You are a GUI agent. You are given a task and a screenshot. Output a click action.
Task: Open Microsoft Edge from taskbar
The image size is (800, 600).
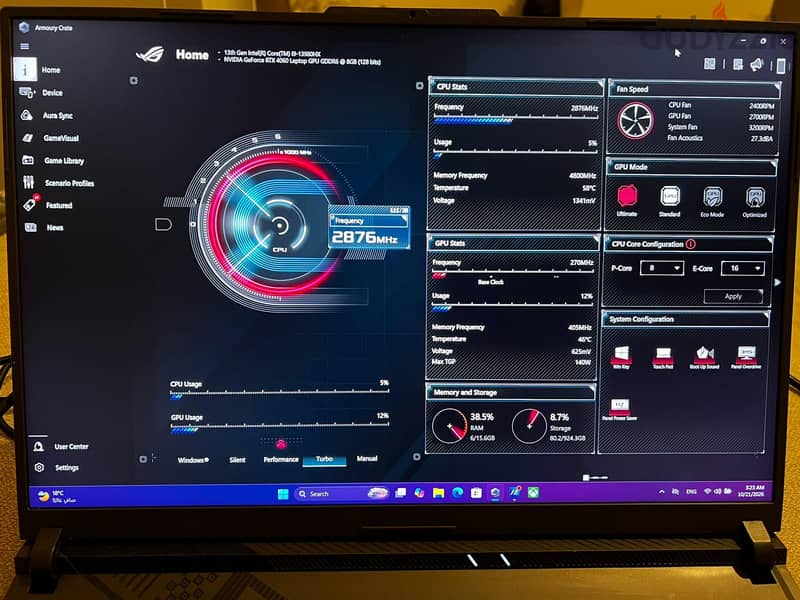(458, 493)
